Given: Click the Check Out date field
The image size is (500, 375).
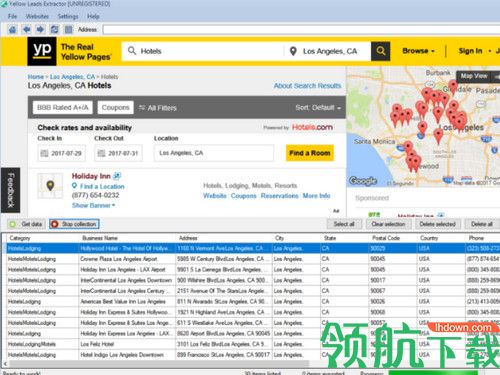Looking at the screenshot, I should tap(118, 153).
